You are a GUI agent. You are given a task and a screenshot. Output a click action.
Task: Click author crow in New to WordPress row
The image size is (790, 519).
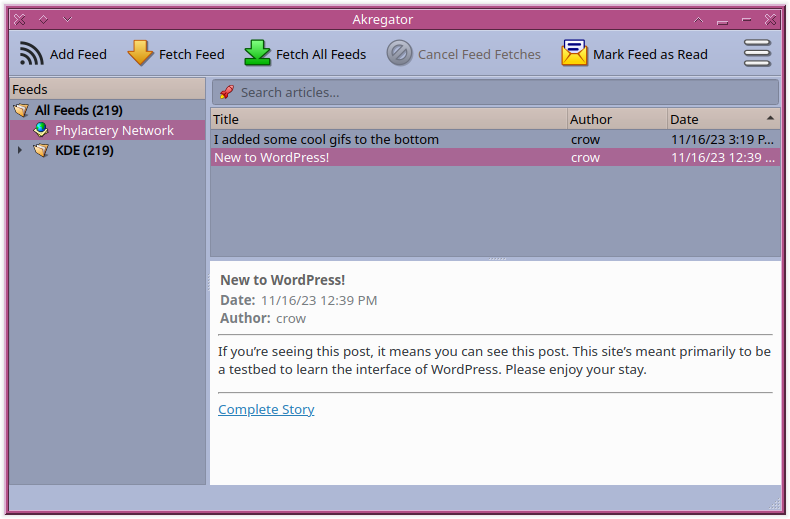tap(585, 158)
